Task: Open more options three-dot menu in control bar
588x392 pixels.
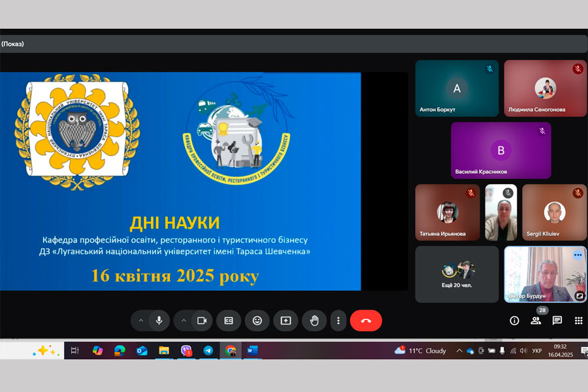Action: (338, 320)
